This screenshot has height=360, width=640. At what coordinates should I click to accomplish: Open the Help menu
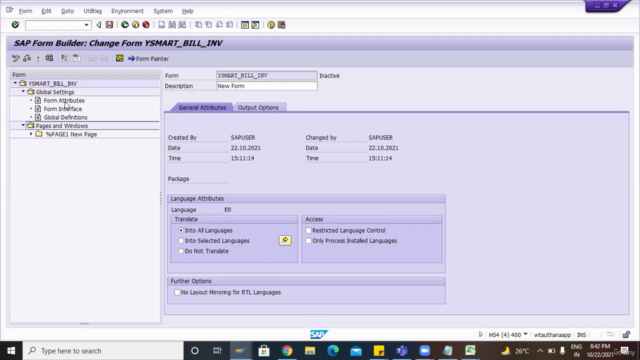187,11
